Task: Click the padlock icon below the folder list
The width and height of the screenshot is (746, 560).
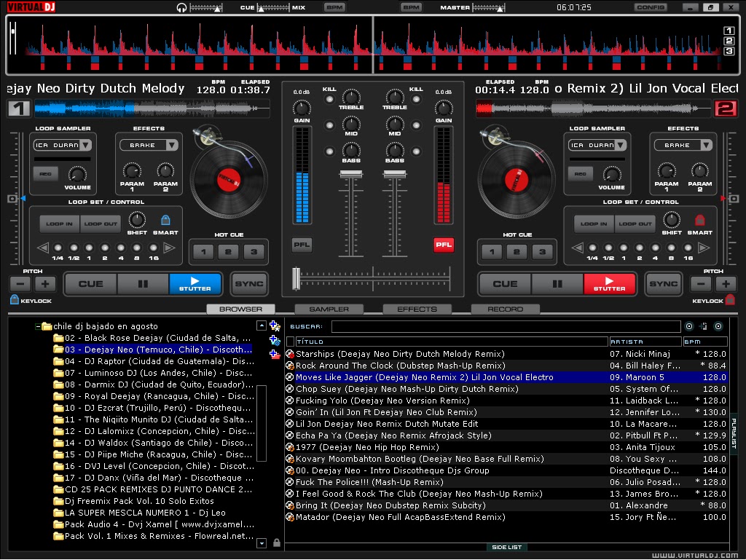Action: pos(278,543)
